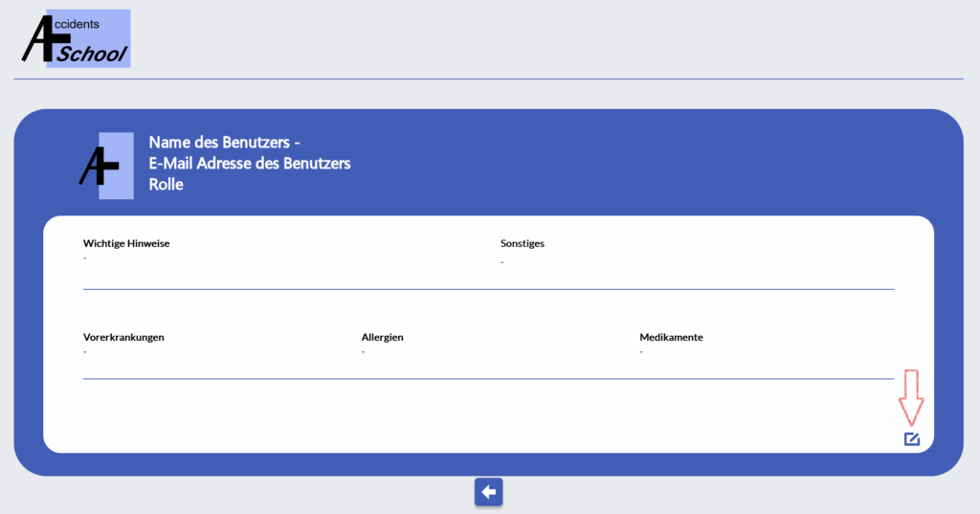Click the dash value under Wichtige Hinweise
This screenshot has height=514, width=980.
point(85,258)
